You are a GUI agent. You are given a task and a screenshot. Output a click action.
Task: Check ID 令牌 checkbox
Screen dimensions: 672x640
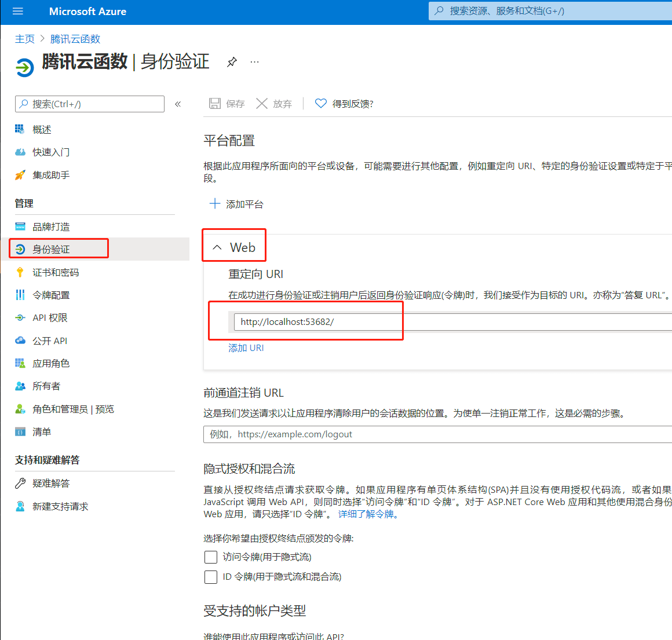pyautogui.click(x=211, y=577)
